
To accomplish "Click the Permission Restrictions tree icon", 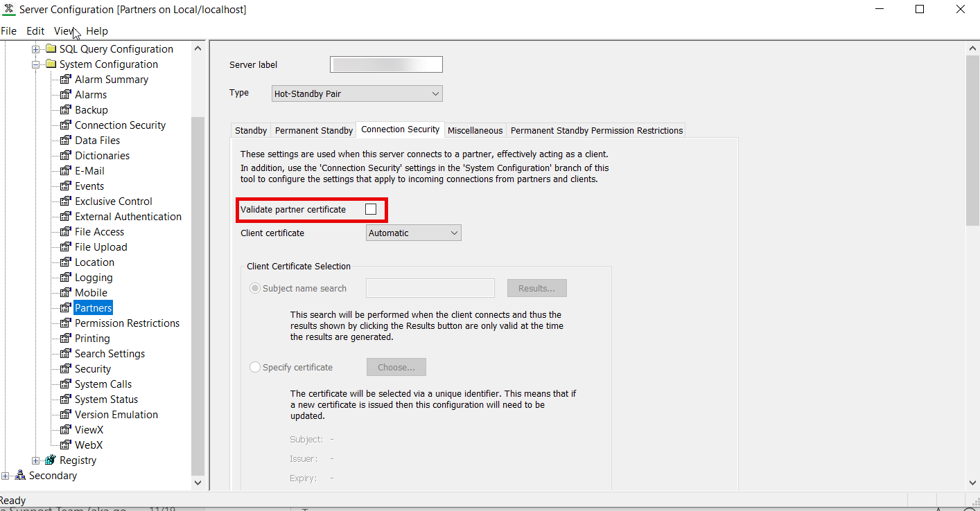I will [66, 323].
